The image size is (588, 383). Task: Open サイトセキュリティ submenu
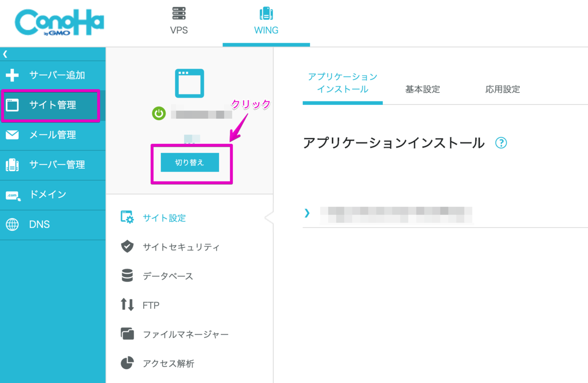click(x=181, y=247)
